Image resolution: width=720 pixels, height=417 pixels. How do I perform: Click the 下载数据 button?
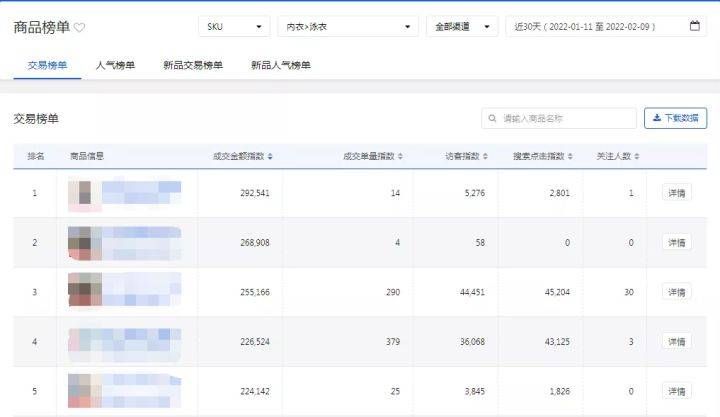coord(676,119)
